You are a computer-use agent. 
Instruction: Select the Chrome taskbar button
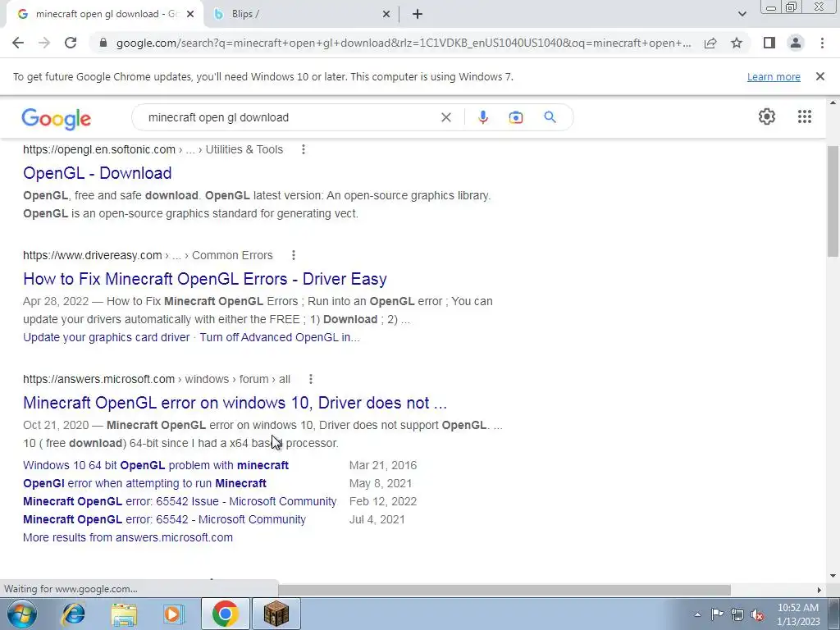pyautogui.click(x=225, y=614)
